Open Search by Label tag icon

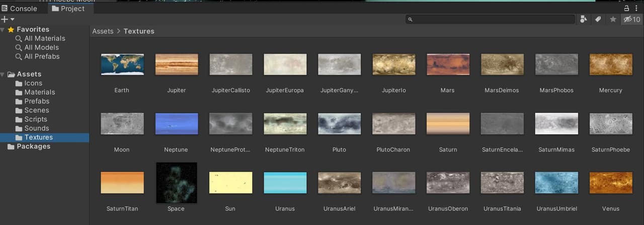pos(598,19)
